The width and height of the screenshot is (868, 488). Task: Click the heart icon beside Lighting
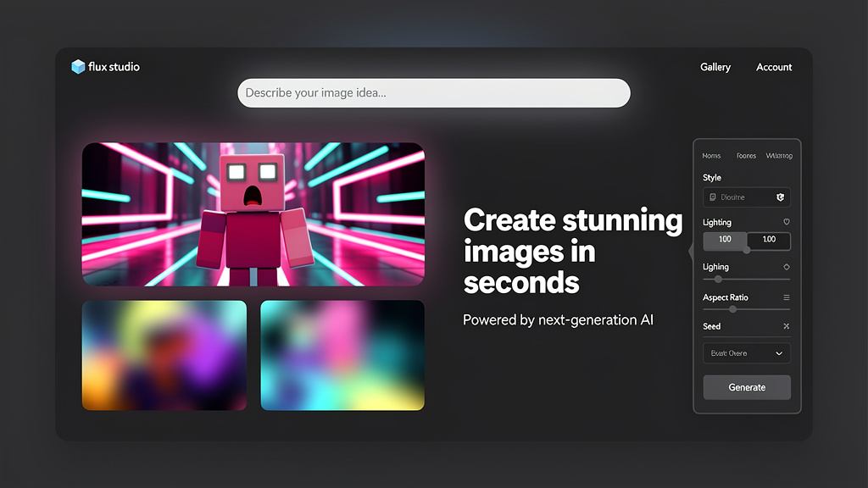786,222
